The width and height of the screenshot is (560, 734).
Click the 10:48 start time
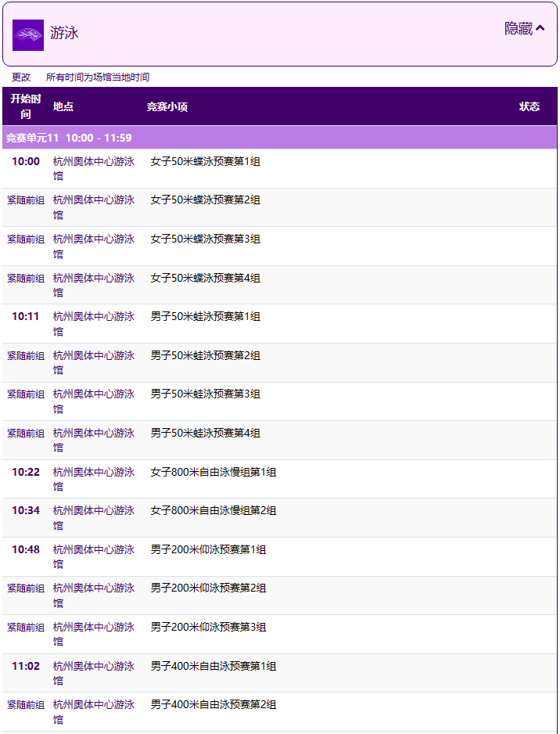(26, 549)
